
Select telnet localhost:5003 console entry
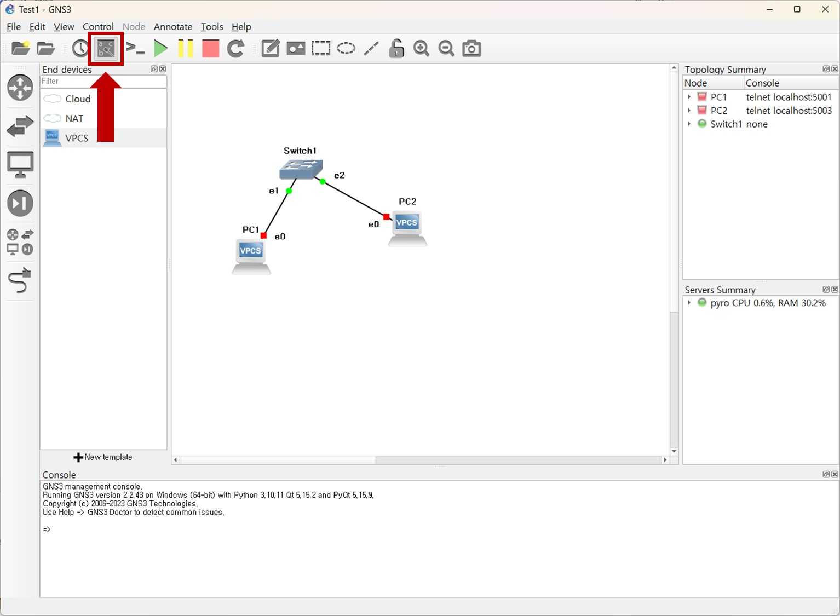click(x=789, y=111)
